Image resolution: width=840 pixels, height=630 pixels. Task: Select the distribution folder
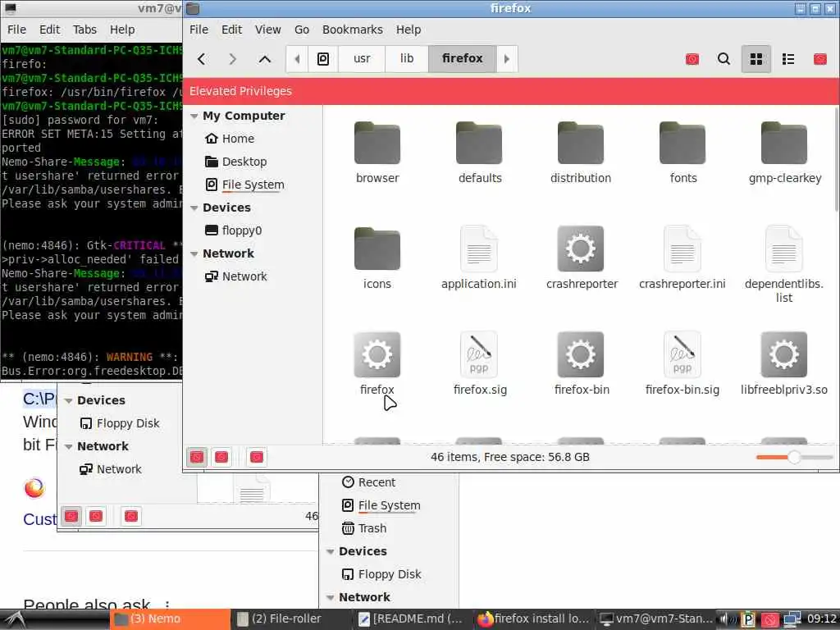(581, 153)
